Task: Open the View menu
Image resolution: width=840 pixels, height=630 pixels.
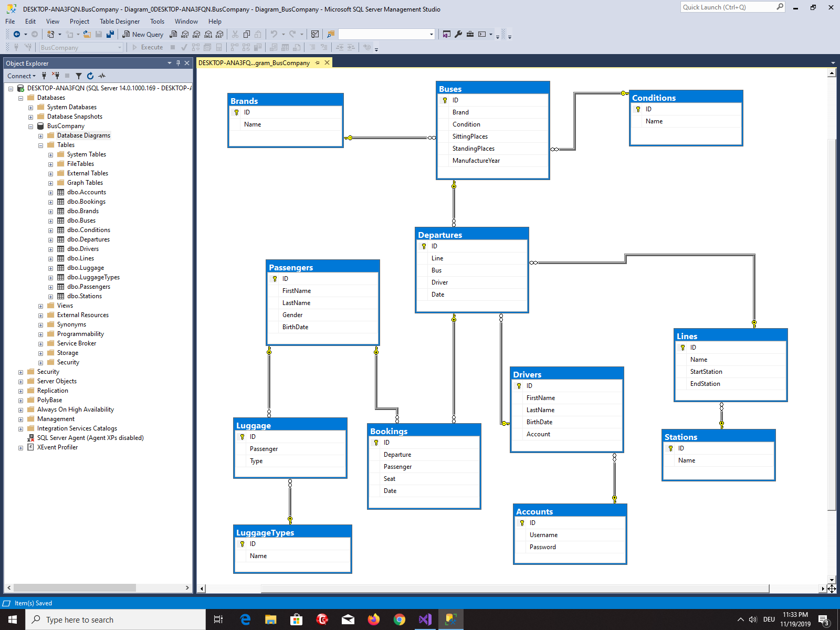Action: pos(52,22)
